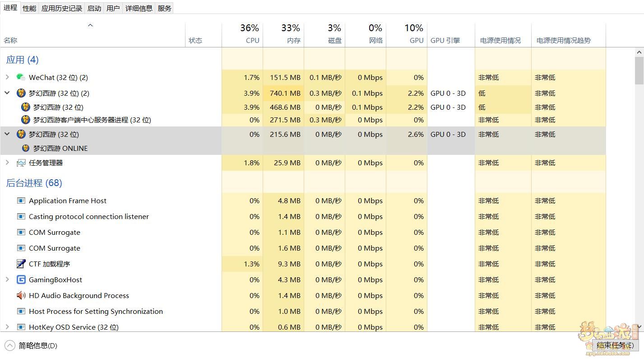Select the Application Frame Host row

(x=303, y=200)
